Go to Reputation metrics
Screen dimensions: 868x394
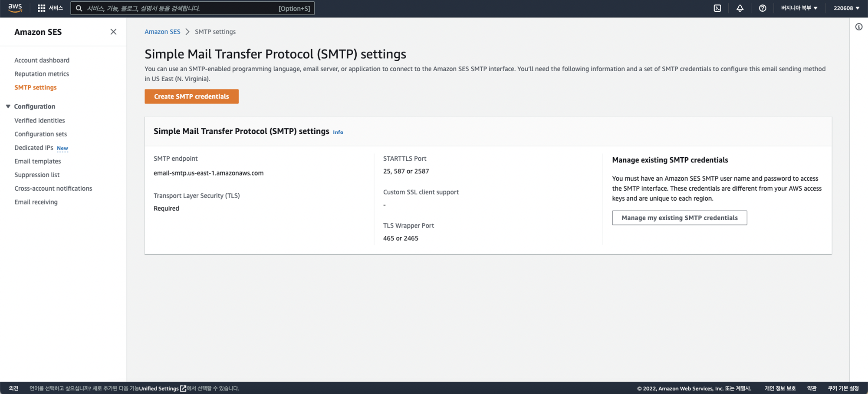pos(42,74)
